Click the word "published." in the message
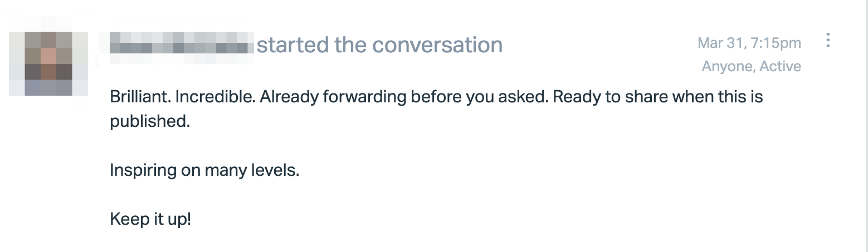 (x=150, y=121)
